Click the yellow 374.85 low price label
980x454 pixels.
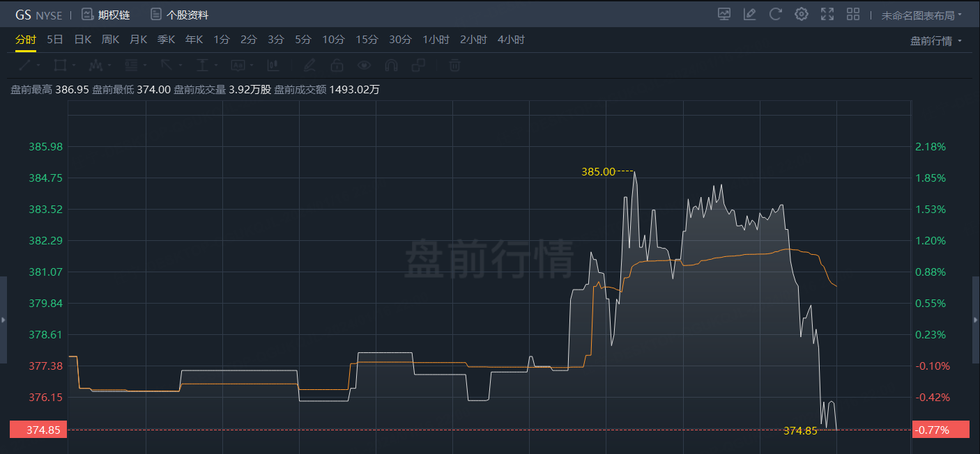click(x=800, y=430)
